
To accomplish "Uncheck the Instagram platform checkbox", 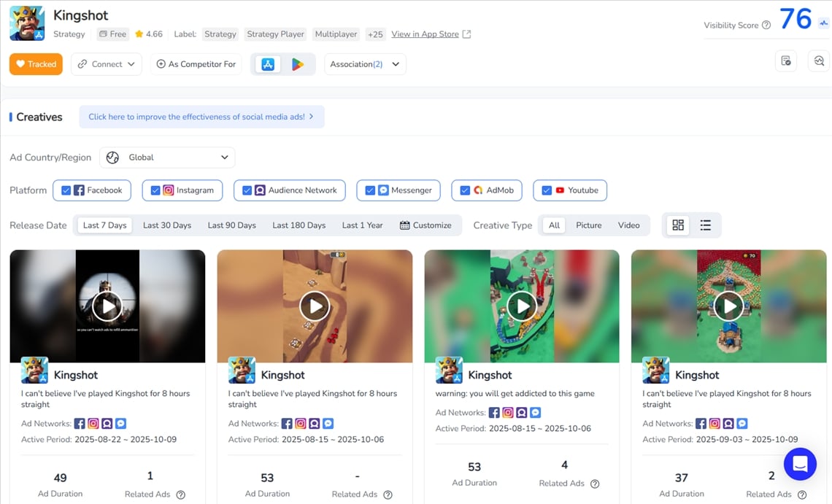I will point(155,190).
